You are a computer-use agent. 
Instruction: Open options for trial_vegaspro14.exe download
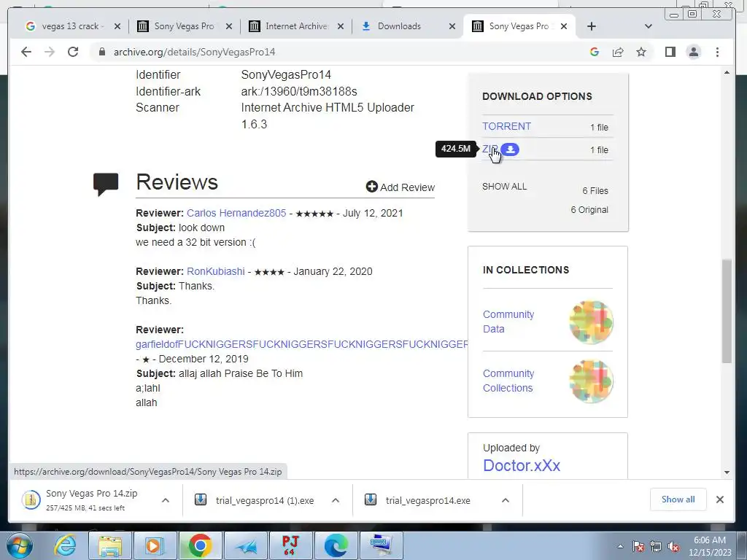(x=506, y=500)
